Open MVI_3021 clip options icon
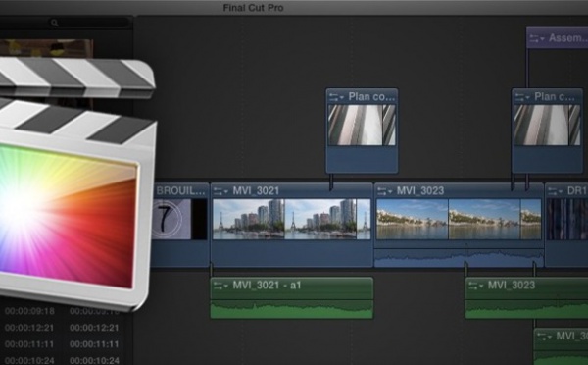The width and height of the screenshot is (588, 365). tap(220, 191)
